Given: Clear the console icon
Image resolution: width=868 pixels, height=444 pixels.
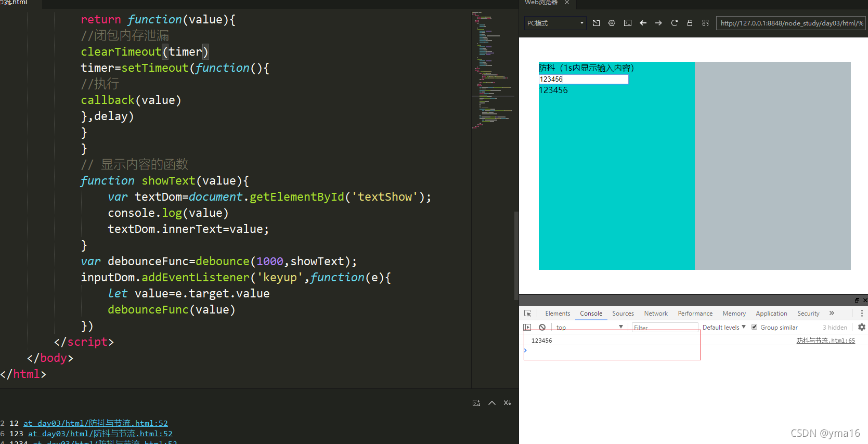Looking at the screenshot, I should (x=542, y=327).
